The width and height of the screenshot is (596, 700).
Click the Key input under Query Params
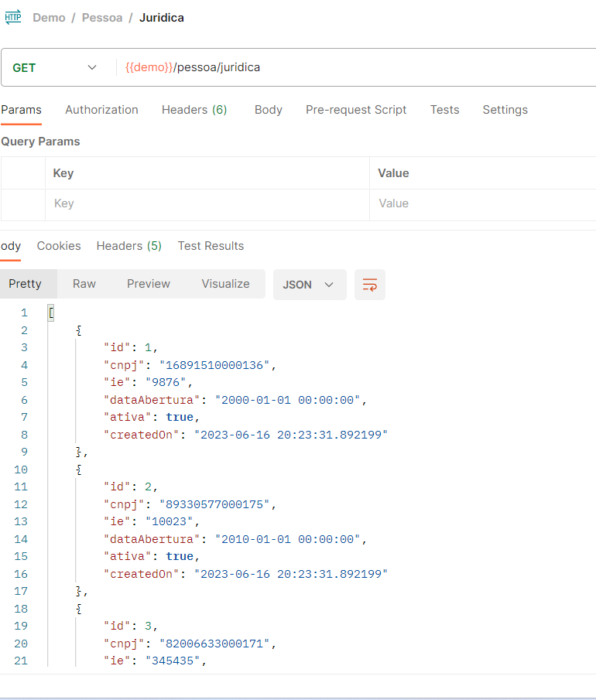194,203
